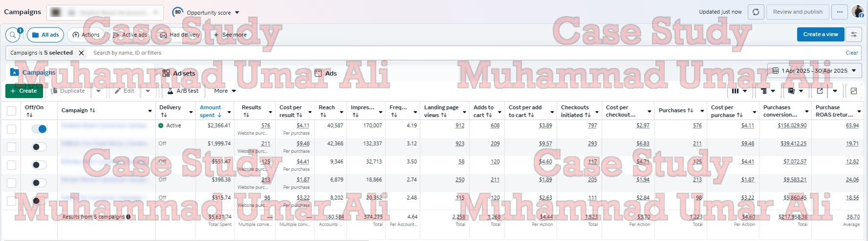Open the three-dot options menu
868x241 pixels.
[840, 12]
